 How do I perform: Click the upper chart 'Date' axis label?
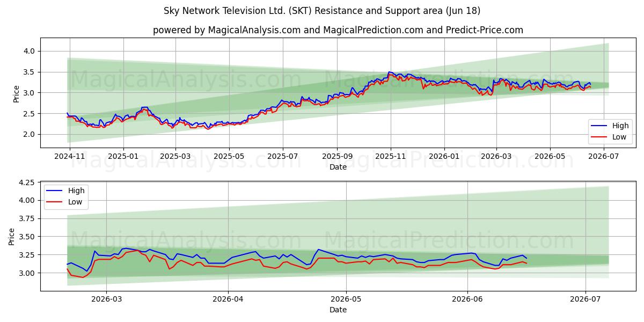[x=338, y=167]
